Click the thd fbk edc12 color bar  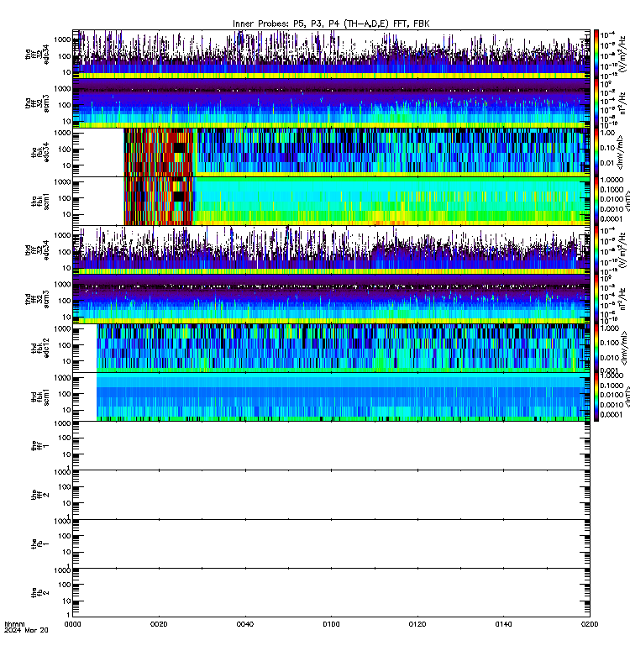(596, 348)
